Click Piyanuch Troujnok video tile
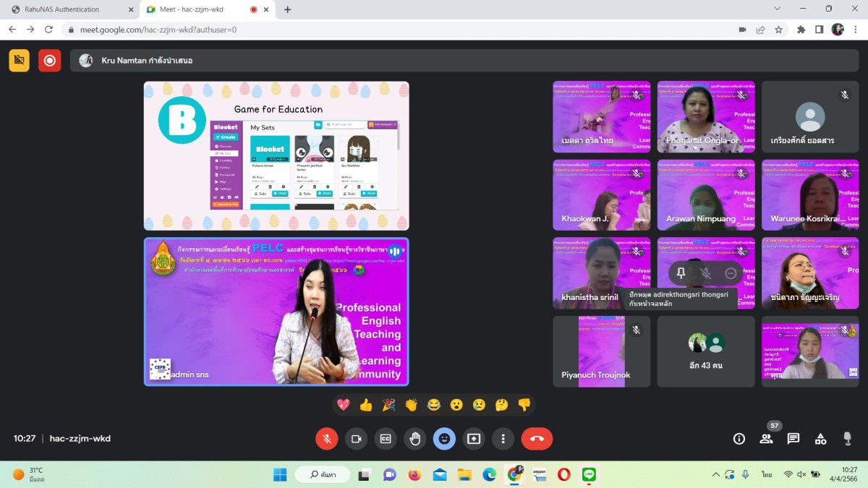868x488 pixels. 602,351
